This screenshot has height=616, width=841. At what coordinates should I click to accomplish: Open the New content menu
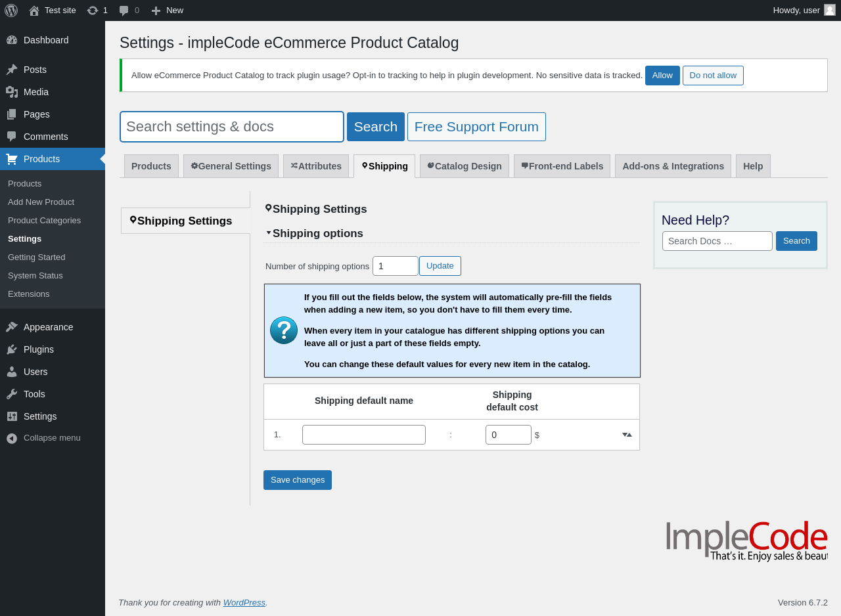tap(167, 10)
